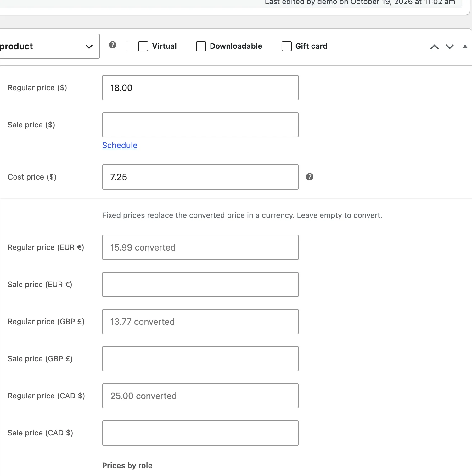Image resolution: width=472 pixels, height=476 pixels.
Task: Click the Cost price help icon
Action: point(310,177)
